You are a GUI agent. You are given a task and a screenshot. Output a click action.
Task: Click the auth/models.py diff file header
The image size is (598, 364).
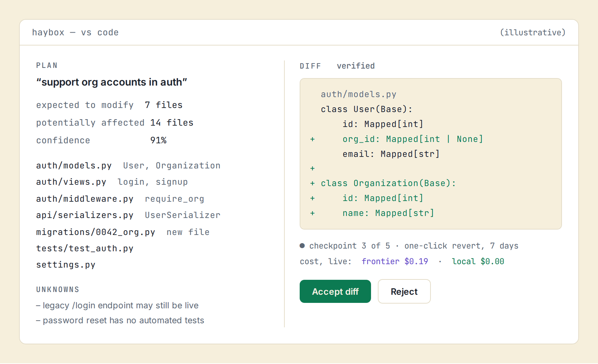coord(358,94)
